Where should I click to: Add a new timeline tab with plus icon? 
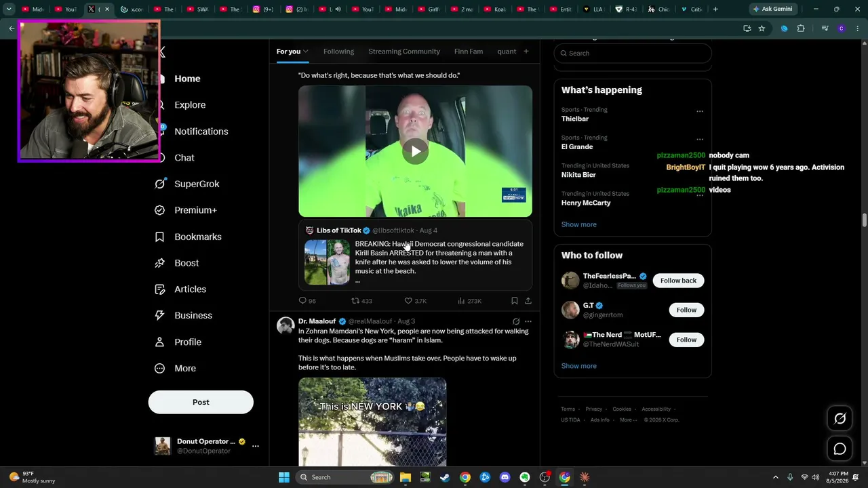[526, 52]
